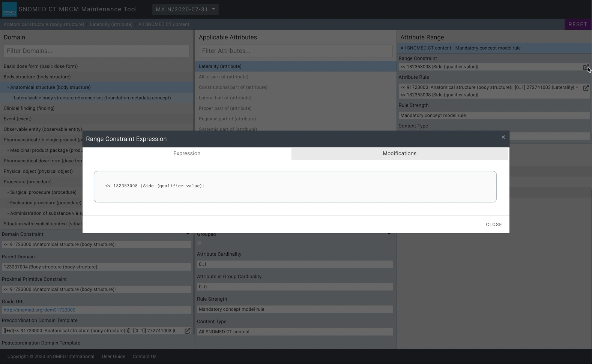Select Event (event) domain
The height and width of the screenshot is (364, 592).
pos(96,119)
